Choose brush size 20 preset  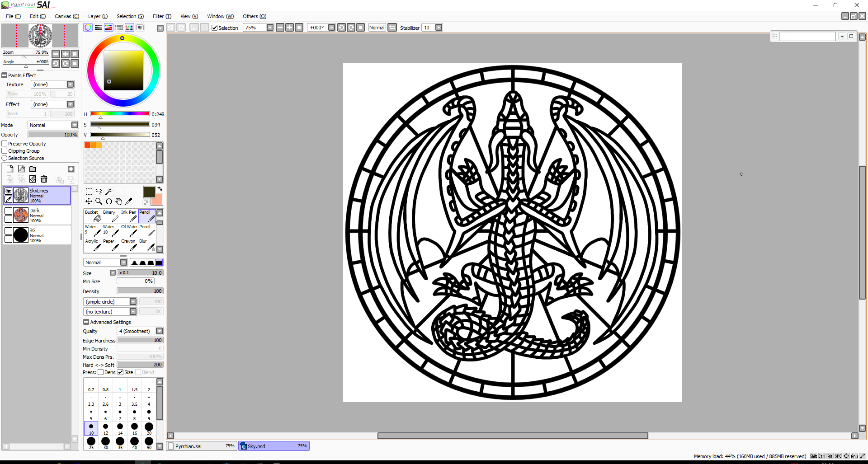click(x=149, y=428)
